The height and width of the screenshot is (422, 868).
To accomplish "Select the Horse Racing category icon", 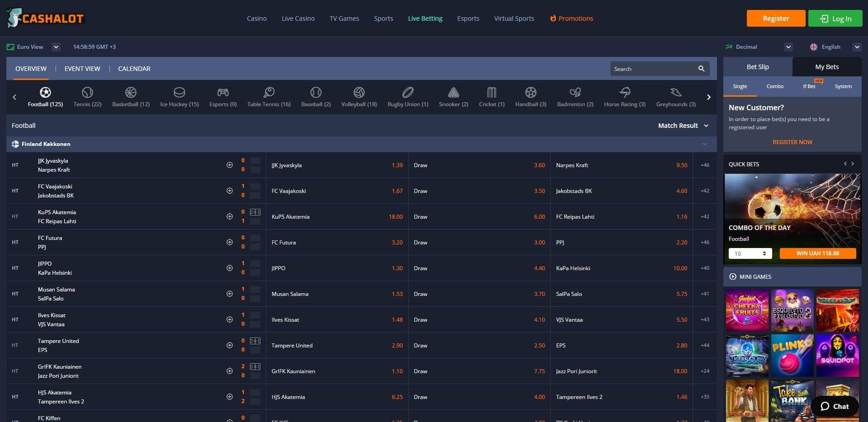I will (624, 92).
